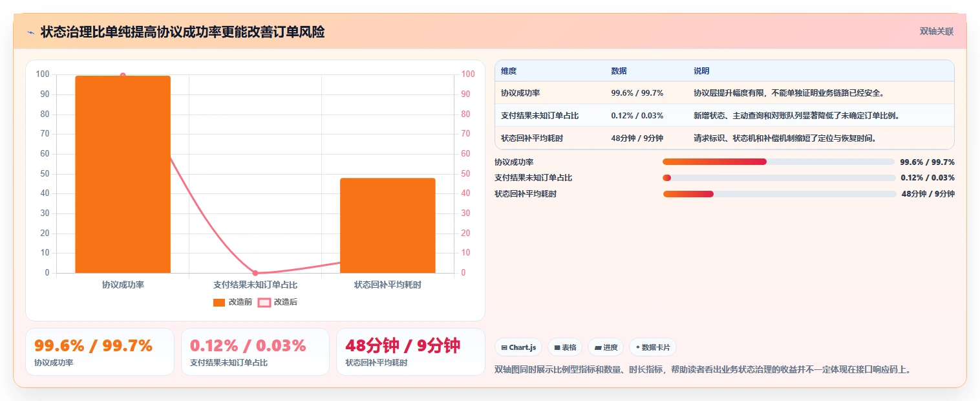The image size is (980, 401).
Task: Toggle the 改造前 legend entry
Action: (233, 302)
